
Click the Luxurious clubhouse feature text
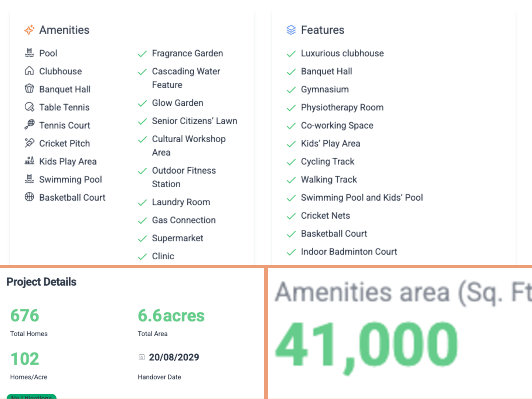point(342,53)
